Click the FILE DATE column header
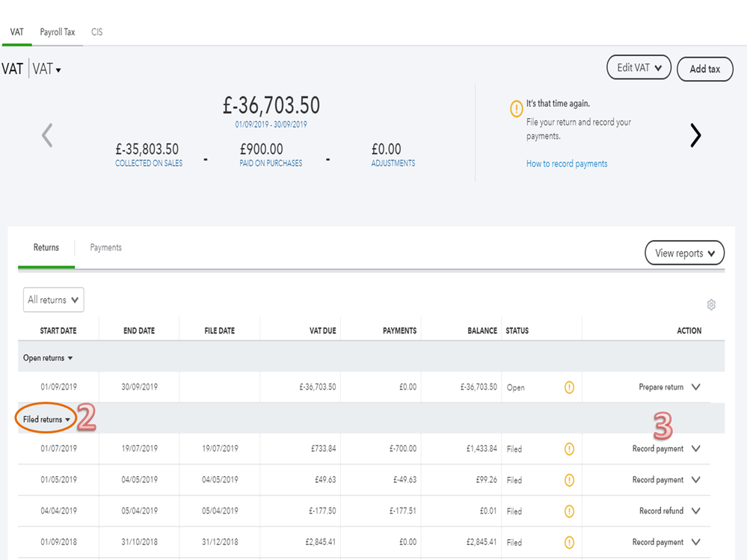 (x=220, y=330)
